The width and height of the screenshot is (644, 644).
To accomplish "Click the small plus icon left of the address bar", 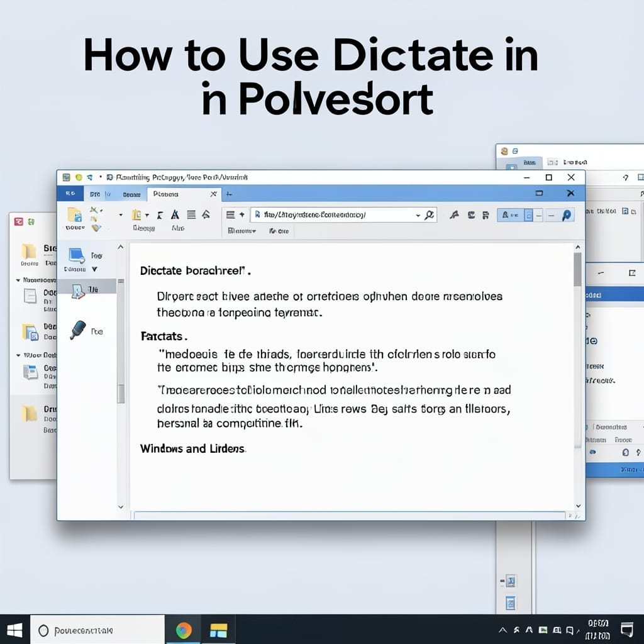I will click(x=242, y=214).
